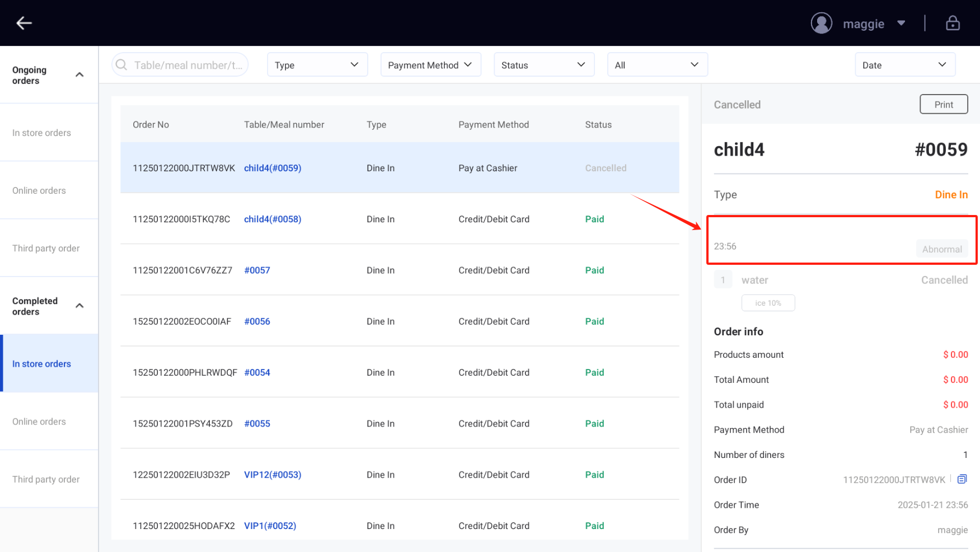
Task: Click the search magnifier icon
Action: pyautogui.click(x=121, y=65)
